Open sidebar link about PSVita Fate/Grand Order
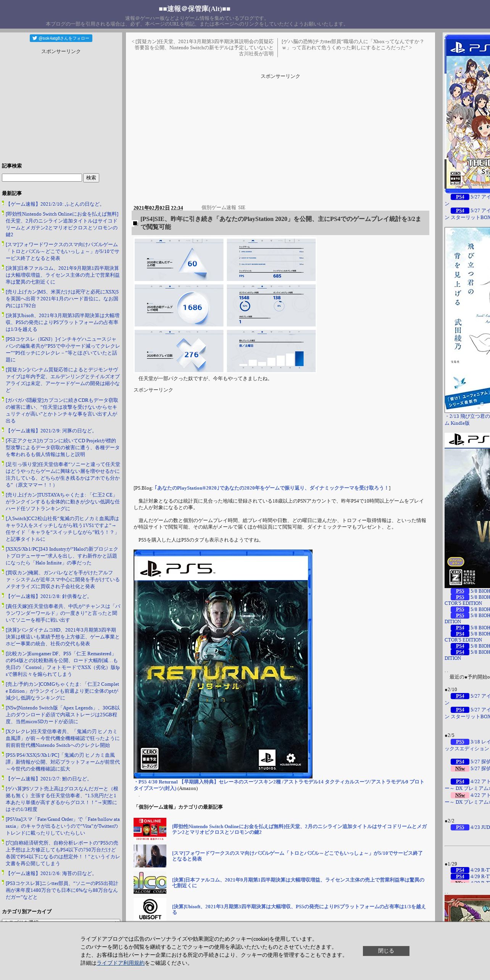This screenshot has width=490, height=980. click(63, 826)
